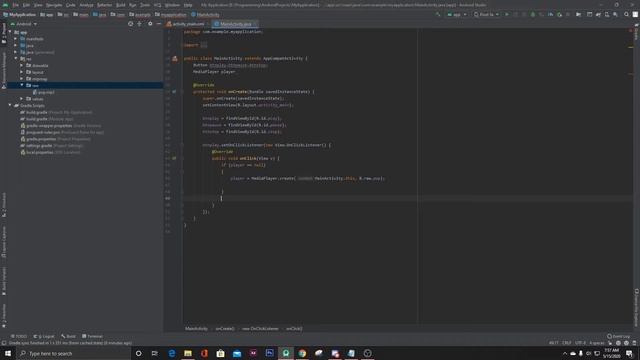The image size is (640, 360).
Task: Collapse the app module node
Action: click(10, 32)
